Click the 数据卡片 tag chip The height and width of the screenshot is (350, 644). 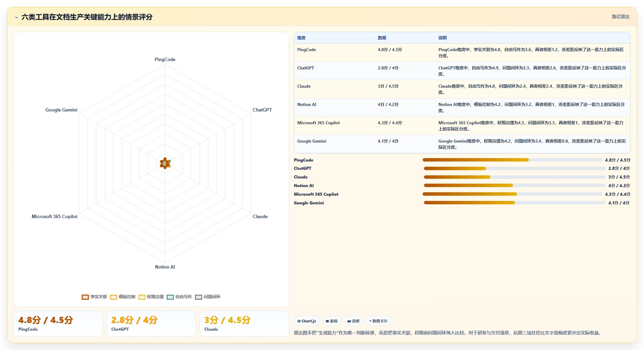[378, 321]
